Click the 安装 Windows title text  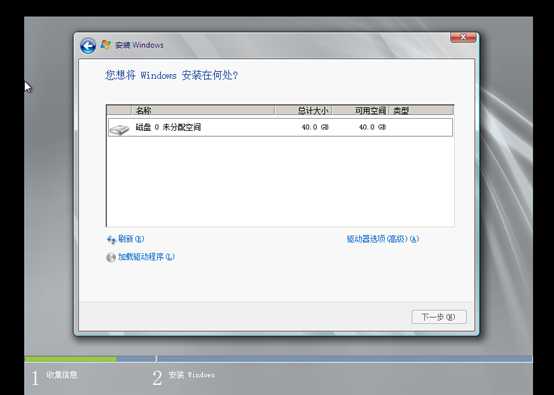140,45
